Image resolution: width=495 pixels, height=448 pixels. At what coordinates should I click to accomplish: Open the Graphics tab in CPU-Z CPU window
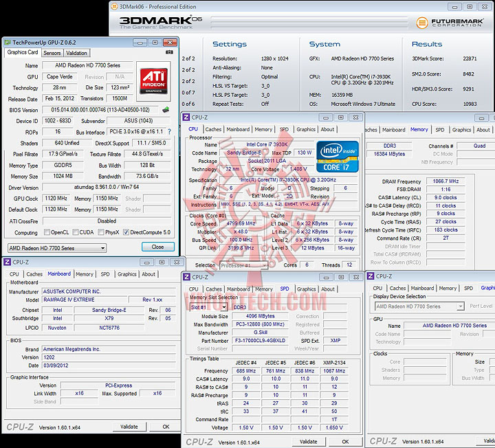[306, 129]
